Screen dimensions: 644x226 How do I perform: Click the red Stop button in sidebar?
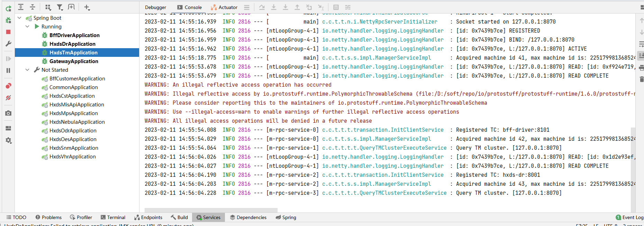pos(8,32)
